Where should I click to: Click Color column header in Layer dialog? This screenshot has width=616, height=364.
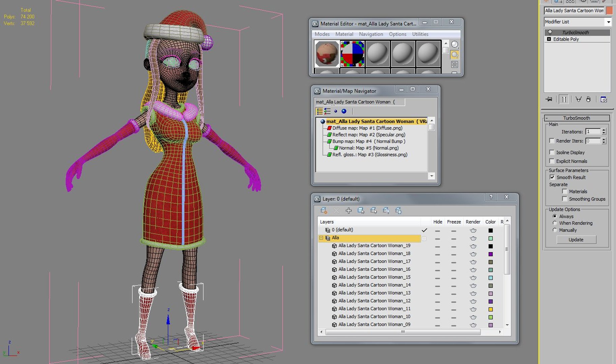490,222
